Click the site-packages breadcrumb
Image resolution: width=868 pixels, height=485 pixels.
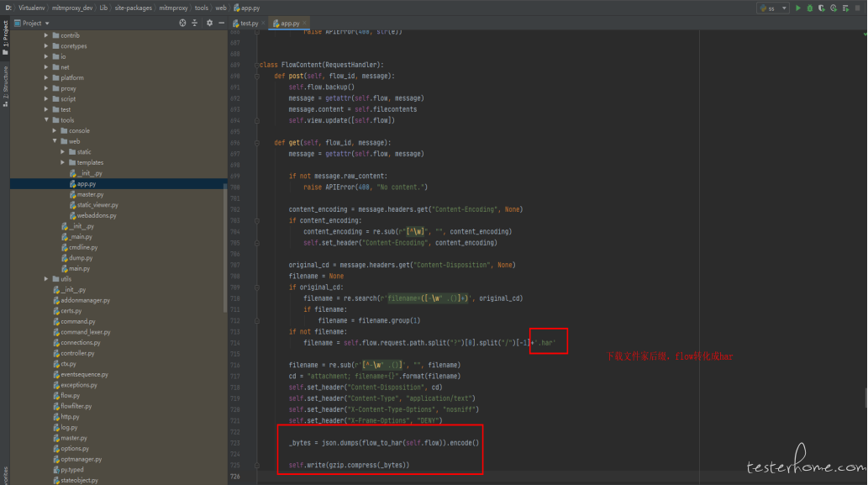[x=134, y=8]
